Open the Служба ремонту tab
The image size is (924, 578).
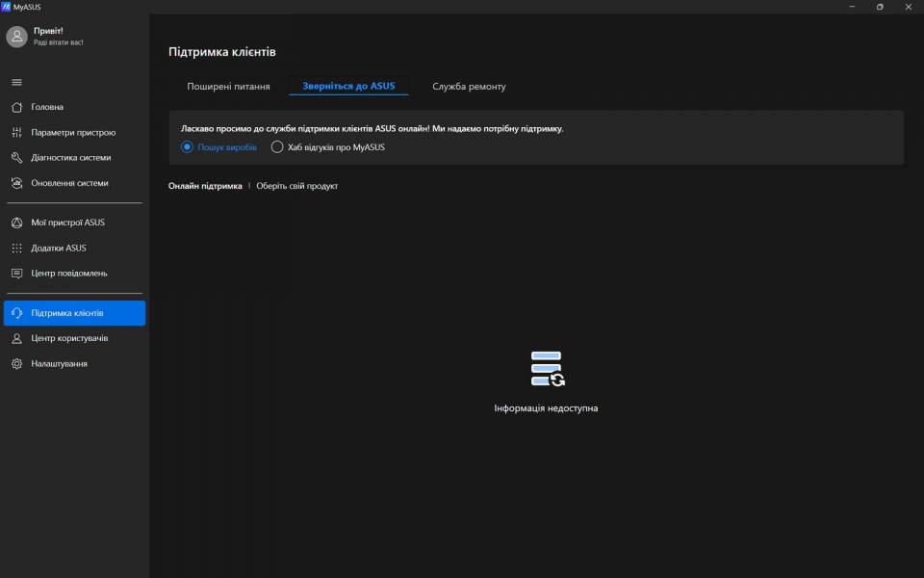pyautogui.click(x=469, y=86)
